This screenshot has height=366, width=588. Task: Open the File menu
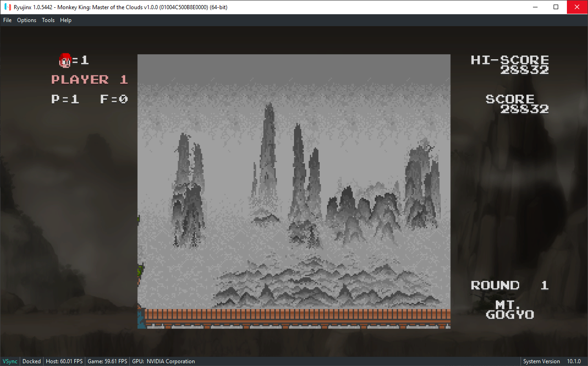click(7, 20)
